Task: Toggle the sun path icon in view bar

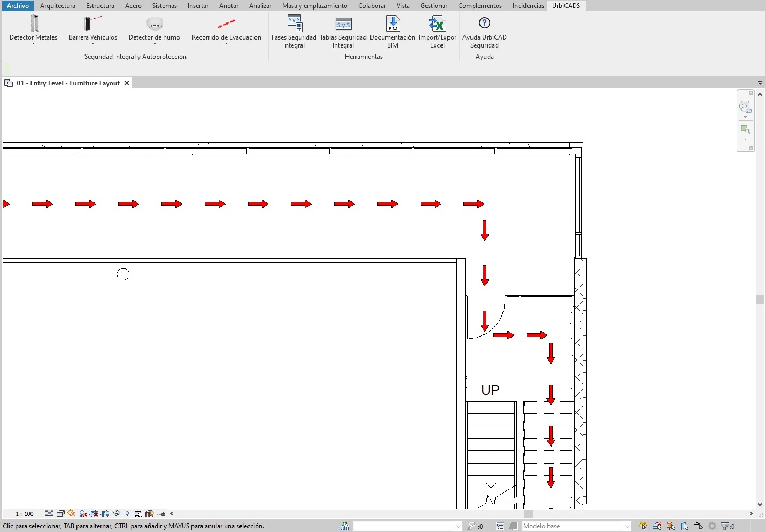Action: click(x=71, y=513)
